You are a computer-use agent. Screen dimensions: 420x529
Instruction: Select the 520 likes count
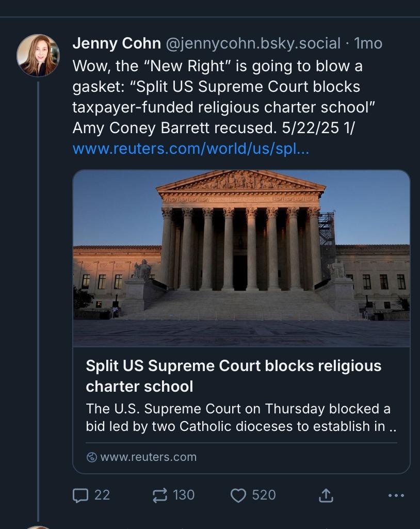pos(264,495)
